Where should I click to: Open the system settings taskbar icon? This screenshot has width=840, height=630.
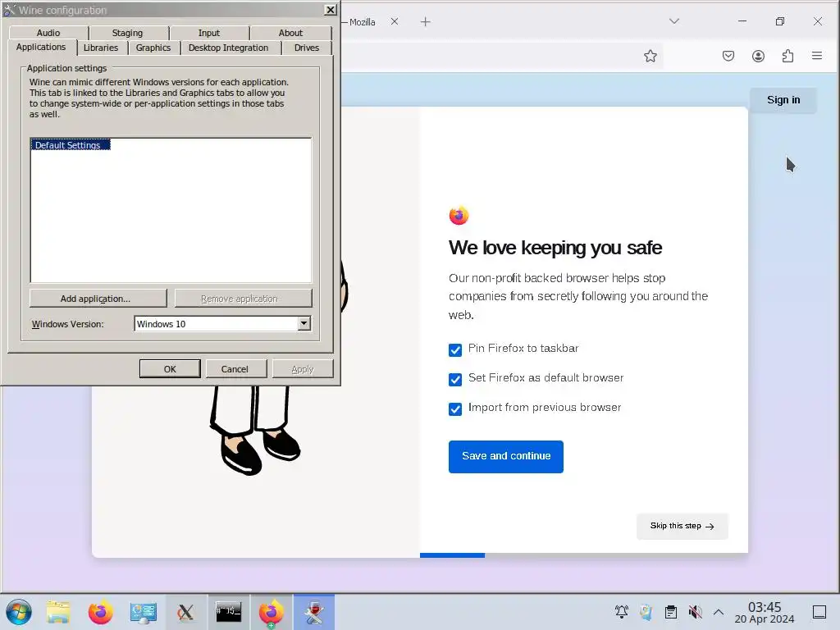(143, 612)
